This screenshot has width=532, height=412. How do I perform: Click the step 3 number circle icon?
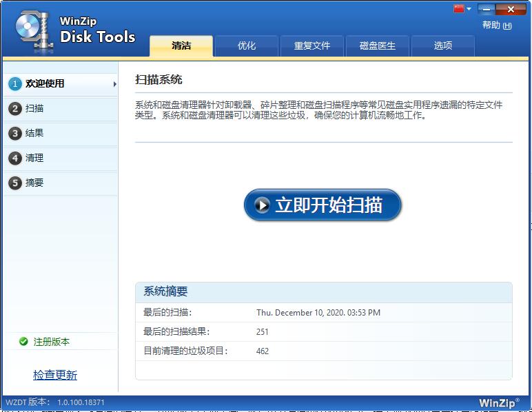coord(15,134)
